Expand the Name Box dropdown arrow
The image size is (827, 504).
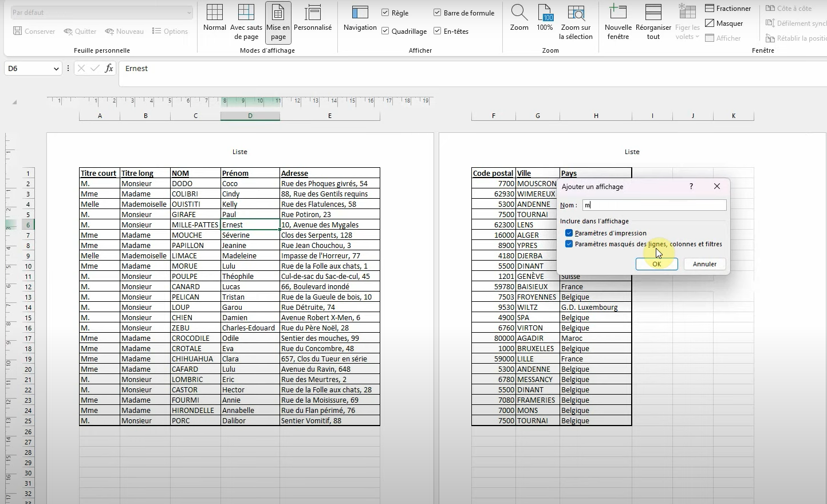pyautogui.click(x=56, y=69)
